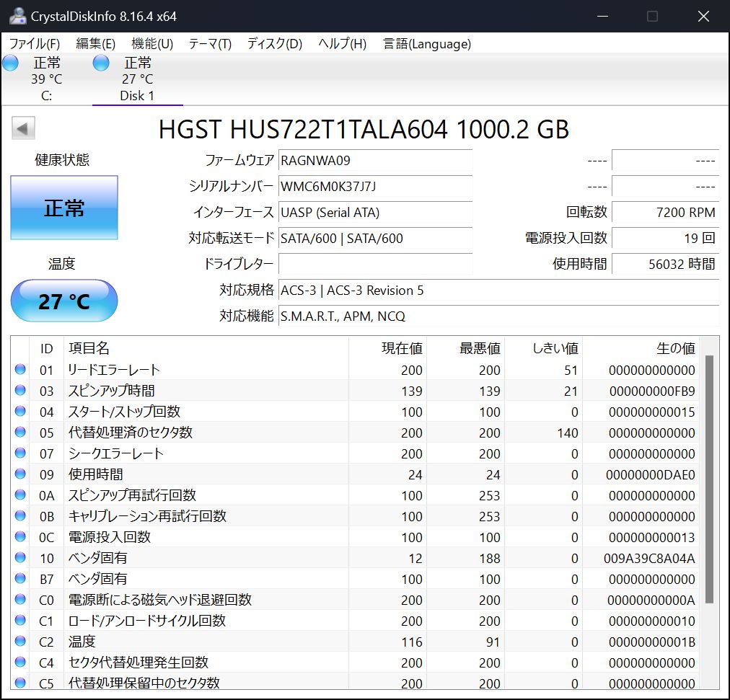The width and height of the screenshot is (730, 700).
Task: Click the SMART table vertical scrollbar thumb
Action: [x=710, y=479]
